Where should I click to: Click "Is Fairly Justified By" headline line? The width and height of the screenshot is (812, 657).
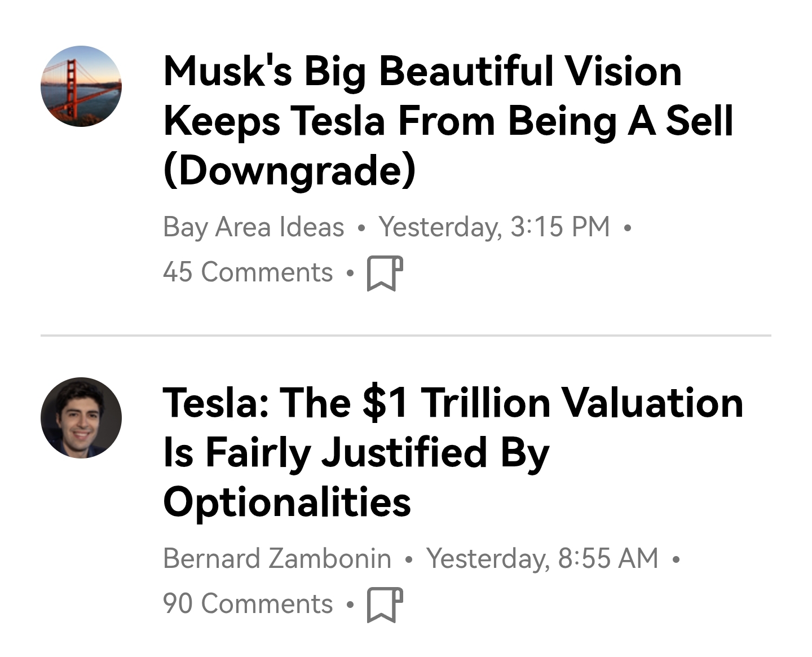(x=355, y=453)
